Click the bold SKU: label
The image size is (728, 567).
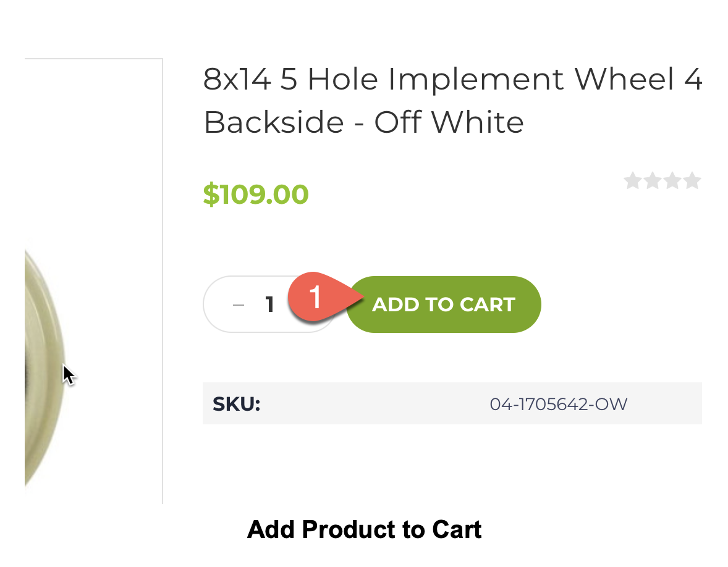click(236, 404)
